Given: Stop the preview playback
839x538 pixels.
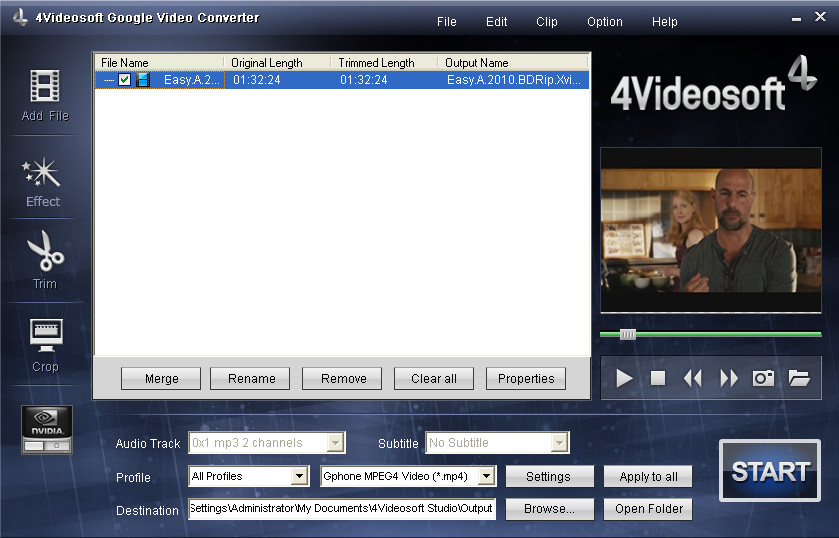Looking at the screenshot, I should tap(658, 378).
